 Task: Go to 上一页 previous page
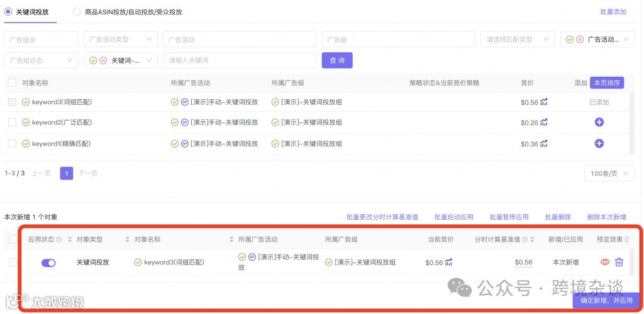[x=41, y=173]
